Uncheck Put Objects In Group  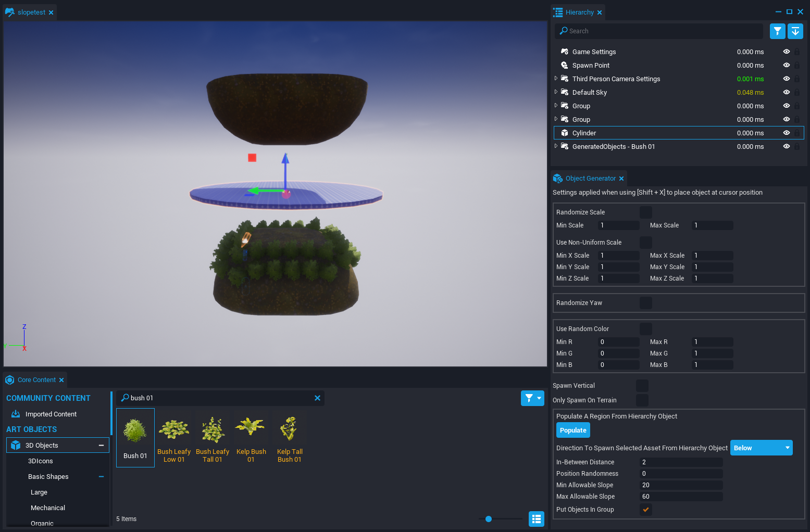tap(645, 510)
